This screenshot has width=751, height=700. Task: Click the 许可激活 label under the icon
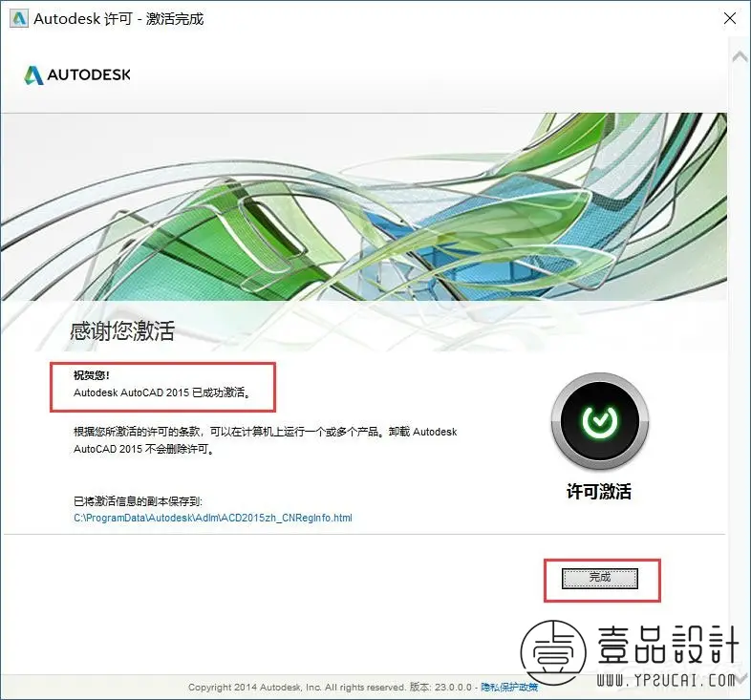pos(599,491)
